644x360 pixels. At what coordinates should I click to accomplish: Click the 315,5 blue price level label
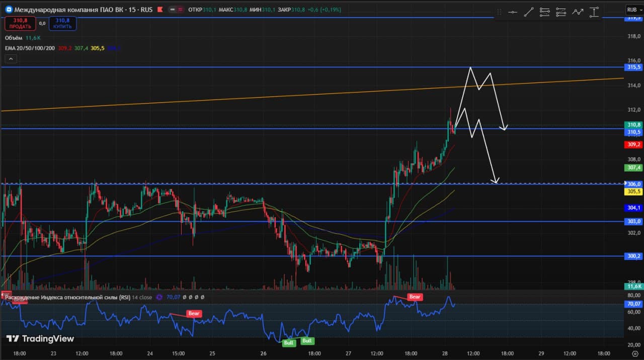click(x=633, y=67)
